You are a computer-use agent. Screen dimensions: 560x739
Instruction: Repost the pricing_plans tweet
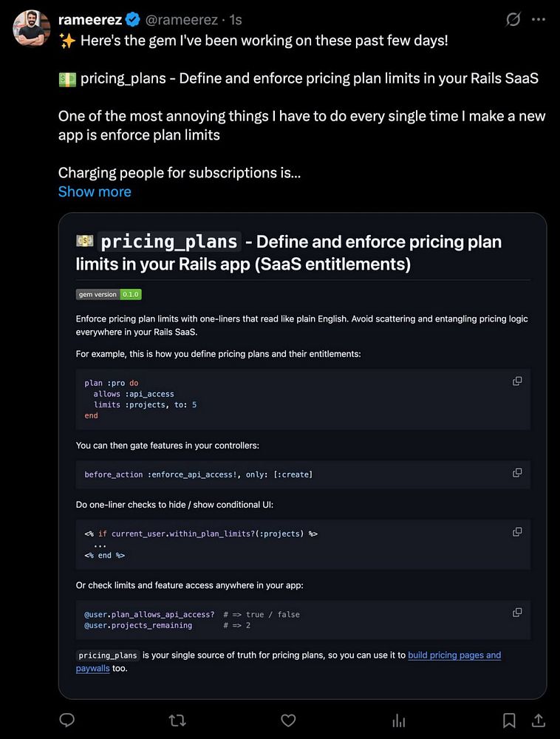(177, 720)
